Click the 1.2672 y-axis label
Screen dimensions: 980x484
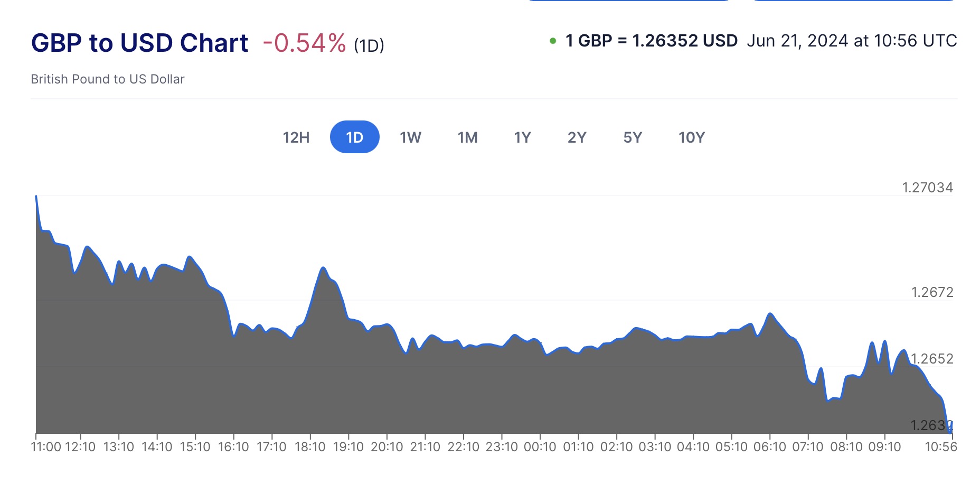[x=932, y=292]
